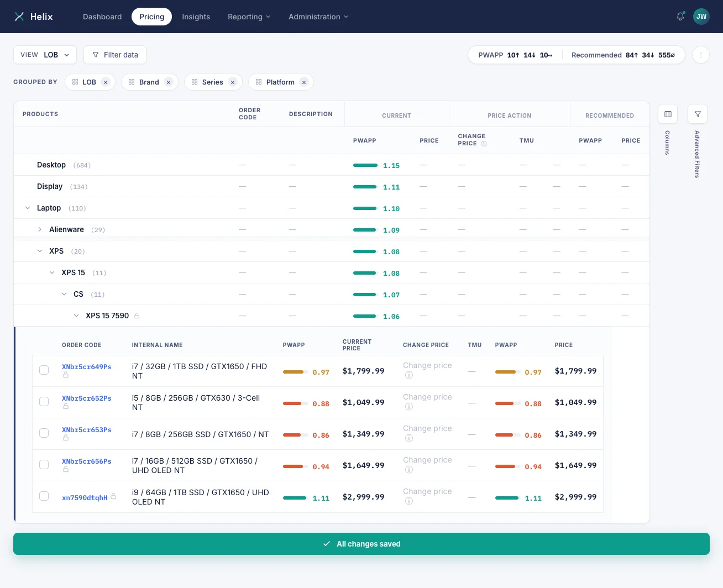
Task: Select the XNbr5cr653Ps row checkbox
Action: [x=44, y=433]
